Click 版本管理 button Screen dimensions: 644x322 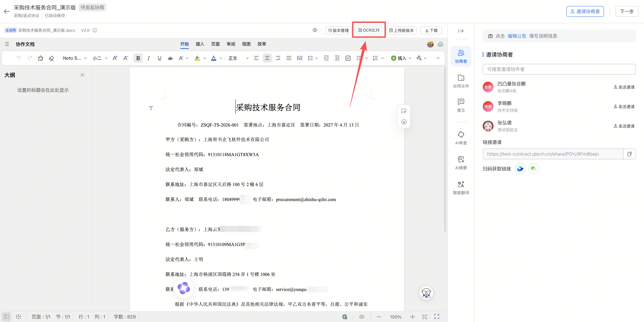click(x=338, y=31)
